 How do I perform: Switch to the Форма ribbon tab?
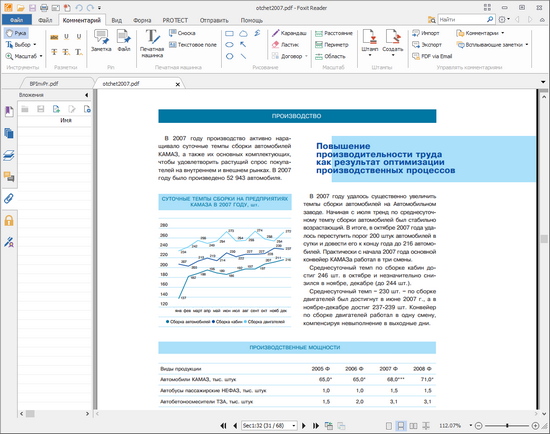[142, 20]
